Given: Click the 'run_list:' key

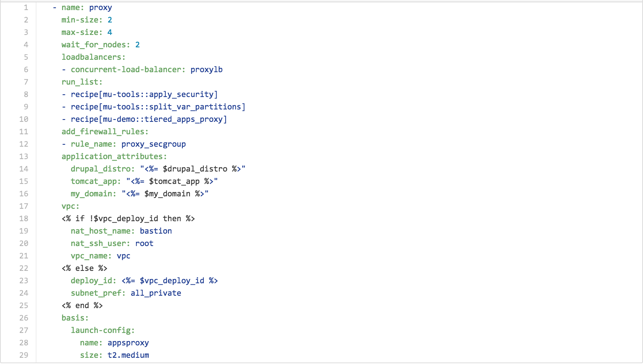Looking at the screenshot, I should click(x=82, y=82).
